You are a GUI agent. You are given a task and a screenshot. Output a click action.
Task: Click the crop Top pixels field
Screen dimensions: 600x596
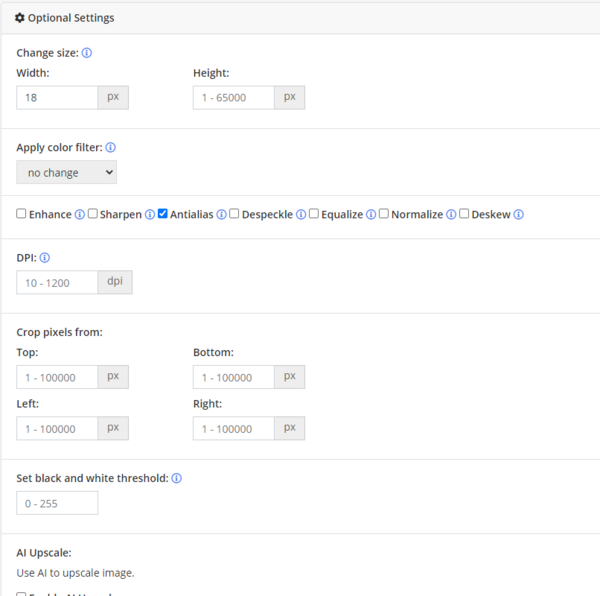pos(57,377)
